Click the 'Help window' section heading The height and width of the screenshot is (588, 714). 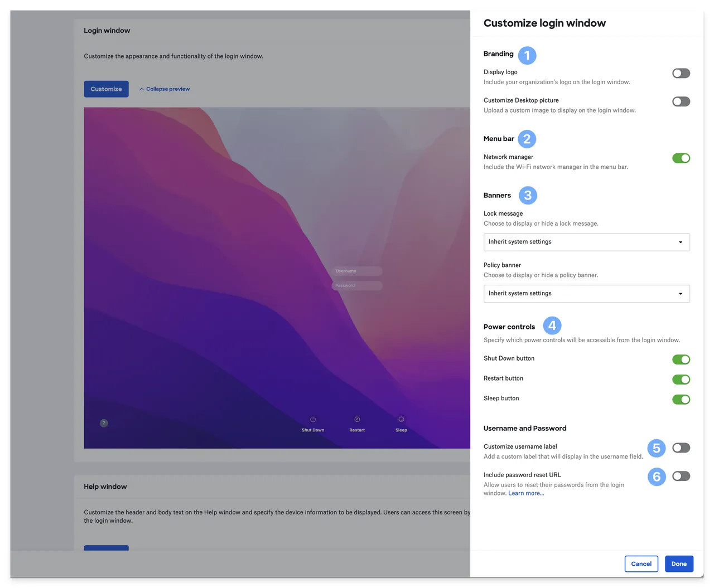(105, 487)
